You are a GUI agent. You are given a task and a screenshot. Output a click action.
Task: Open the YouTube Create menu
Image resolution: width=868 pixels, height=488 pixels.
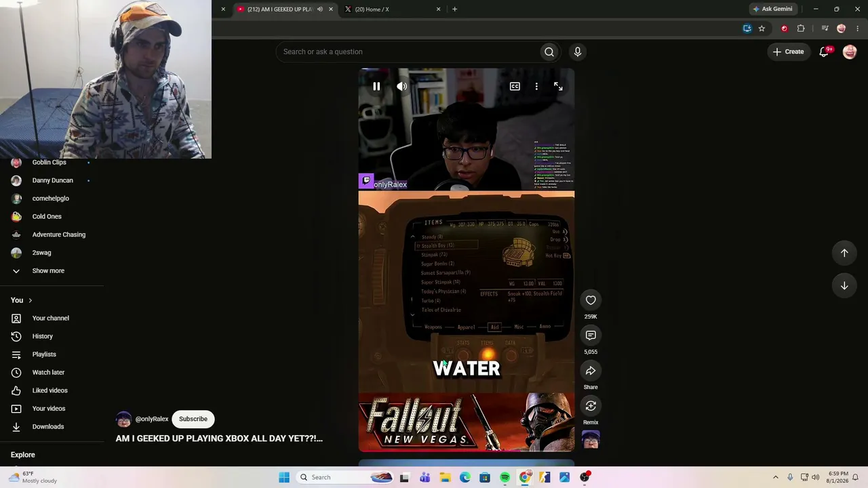point(788,52)
